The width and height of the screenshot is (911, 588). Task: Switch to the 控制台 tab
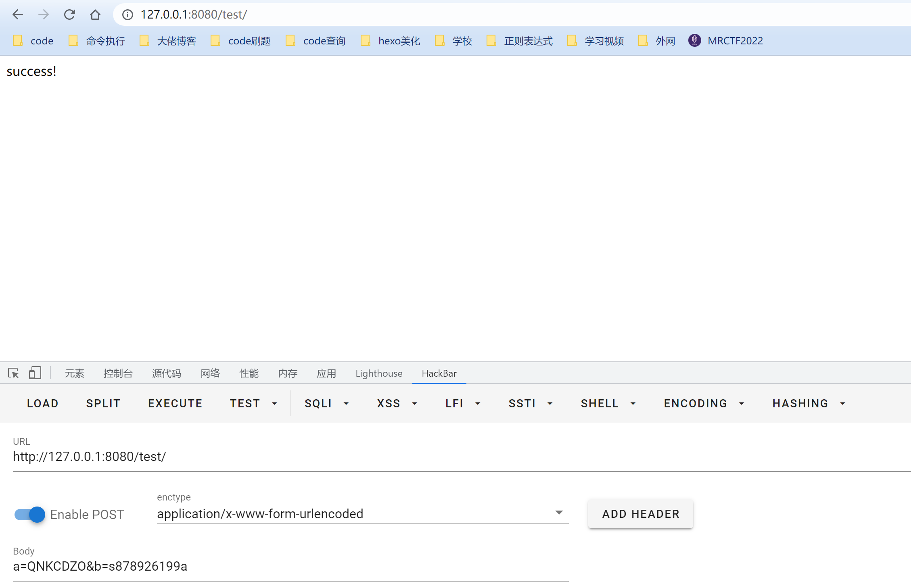tap(118, 373)
